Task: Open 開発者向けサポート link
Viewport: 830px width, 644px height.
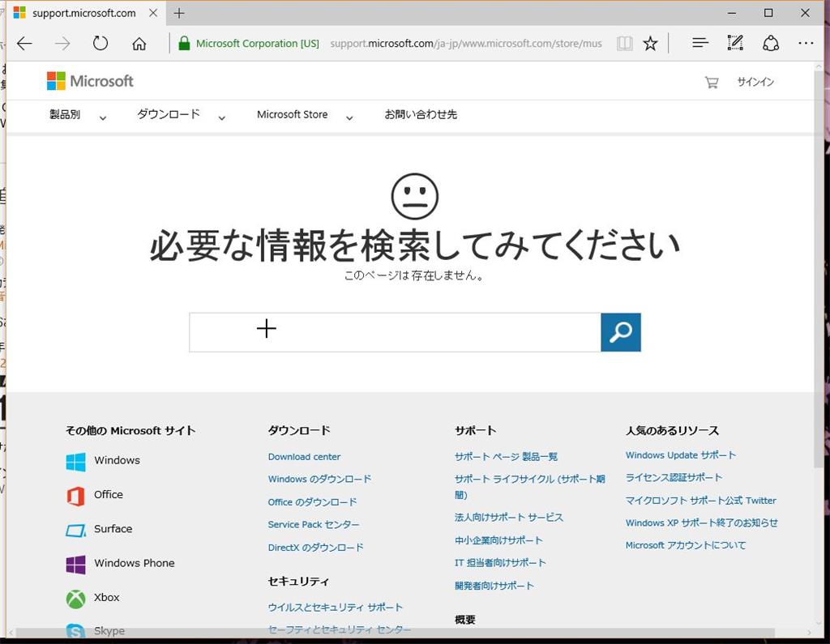Action: (494, 586)
